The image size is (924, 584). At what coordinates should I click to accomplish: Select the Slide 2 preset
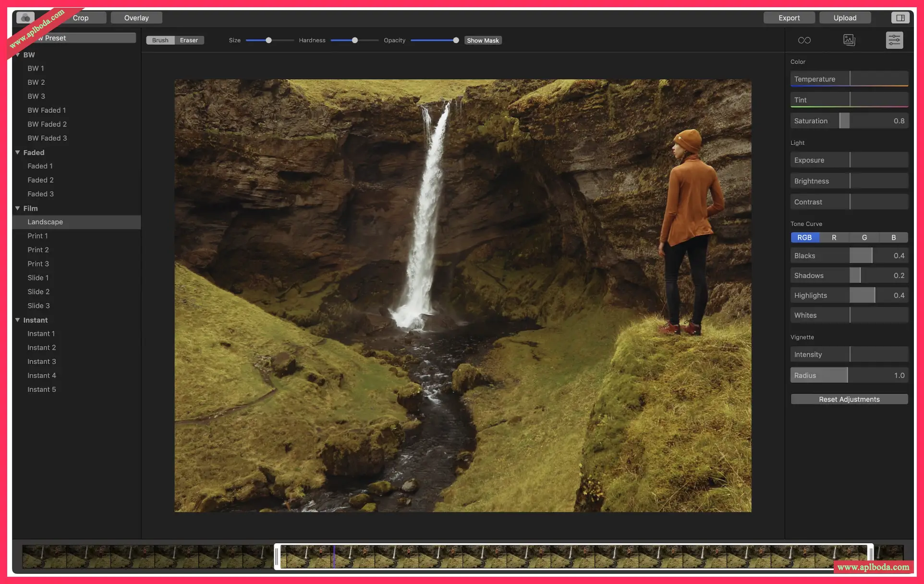tap(38, 292)
